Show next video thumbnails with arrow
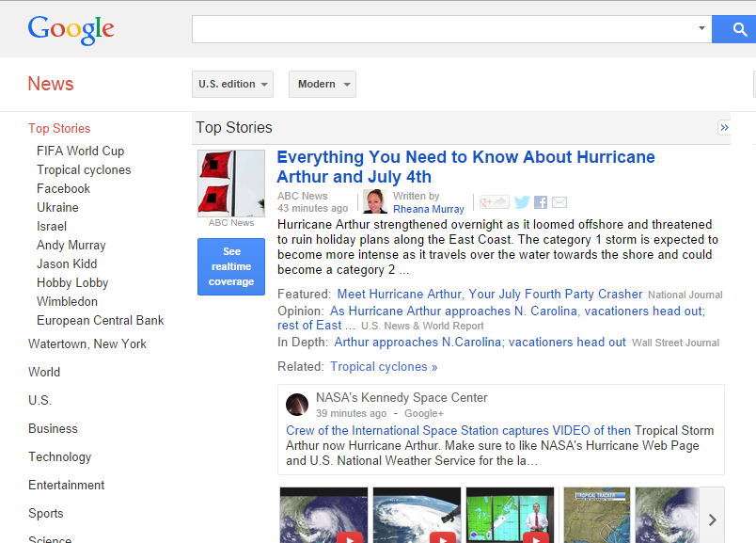The width and height of the screenshot is (756, 543). point(712,519)
